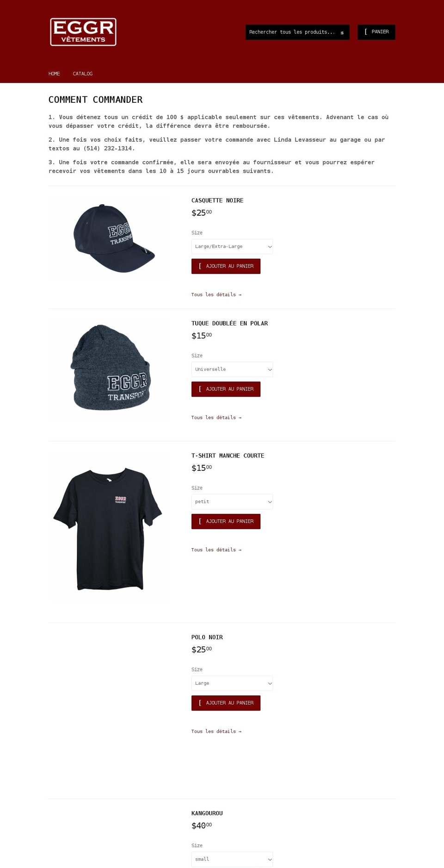The image size is (444, 868).
Task: Expand the T-shirt size dropdown petit
Action: coord(232,502)
